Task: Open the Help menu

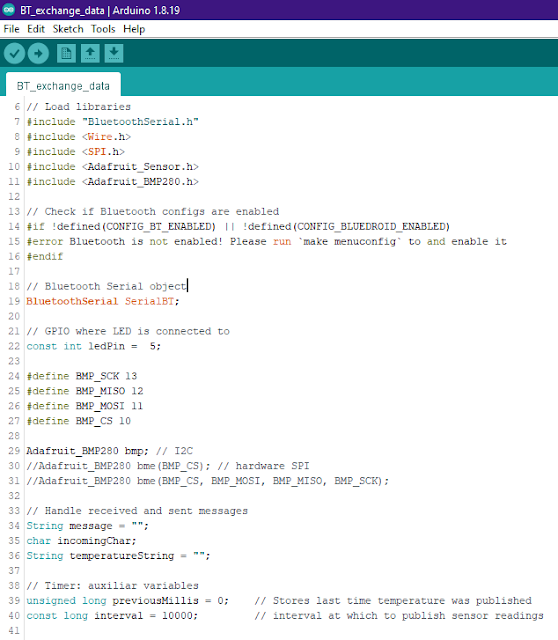Action: click(x=134, y=29)
